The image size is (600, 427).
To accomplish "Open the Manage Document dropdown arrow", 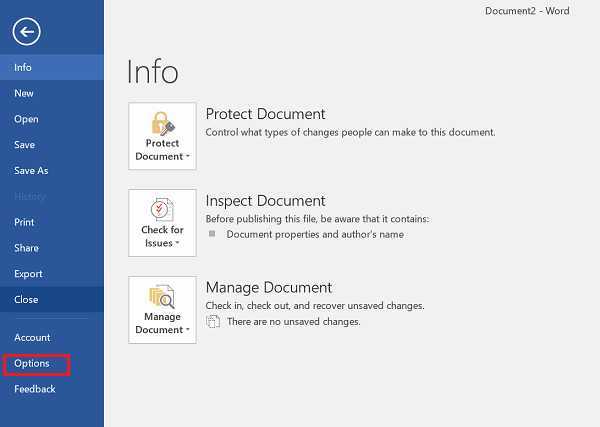I will [x=188, y=329].
